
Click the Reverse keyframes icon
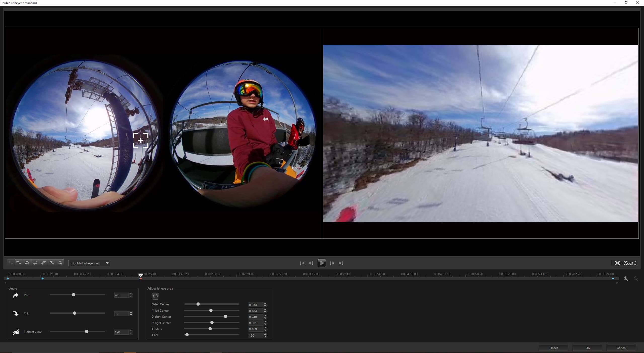[x=27, y=263]
